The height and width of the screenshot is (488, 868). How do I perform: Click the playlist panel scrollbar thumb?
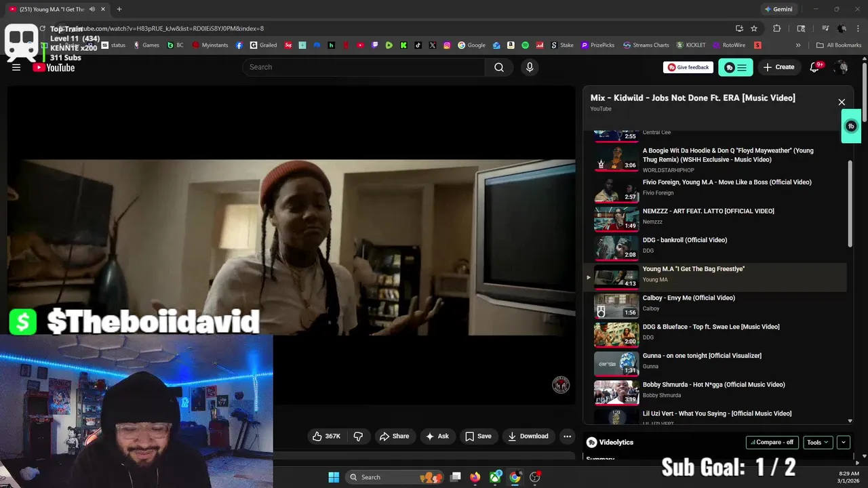click(850, 203)
